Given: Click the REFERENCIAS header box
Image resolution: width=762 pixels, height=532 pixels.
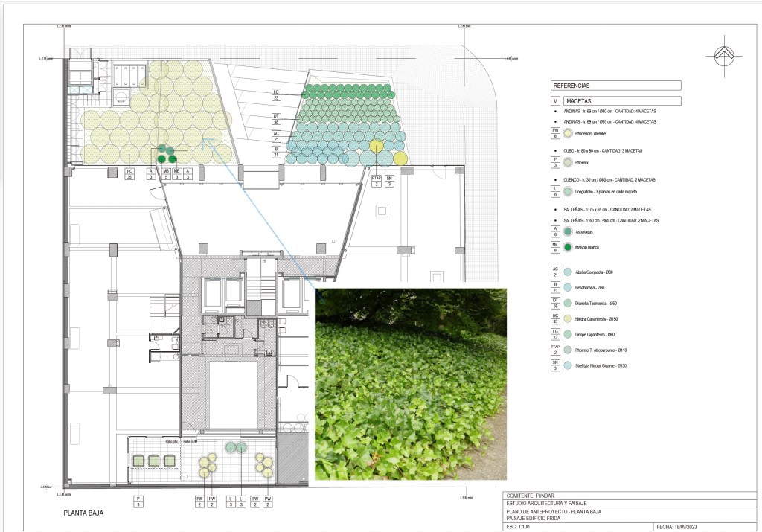Looking at the screenshot, I should click(x=615, y=86).
